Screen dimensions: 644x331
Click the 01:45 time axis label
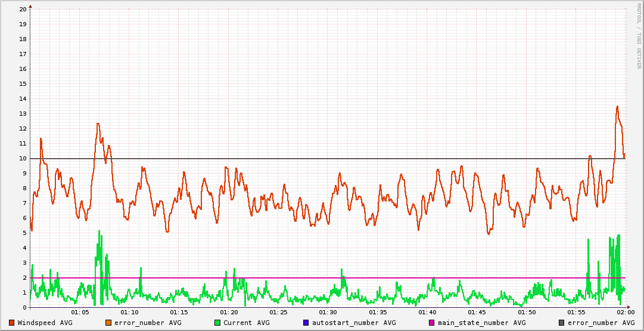[477, 312]
